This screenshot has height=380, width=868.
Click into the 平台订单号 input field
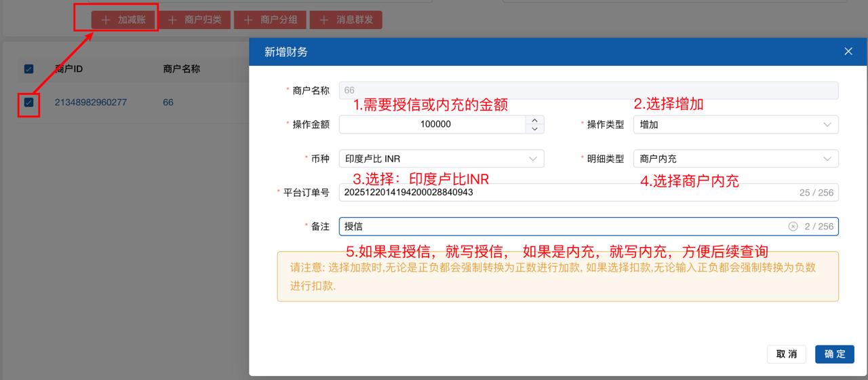563,193
